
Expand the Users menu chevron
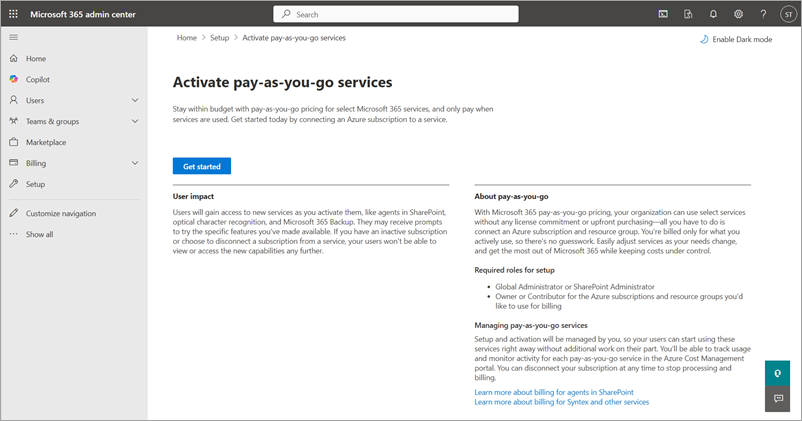click(x=135, y=100)
